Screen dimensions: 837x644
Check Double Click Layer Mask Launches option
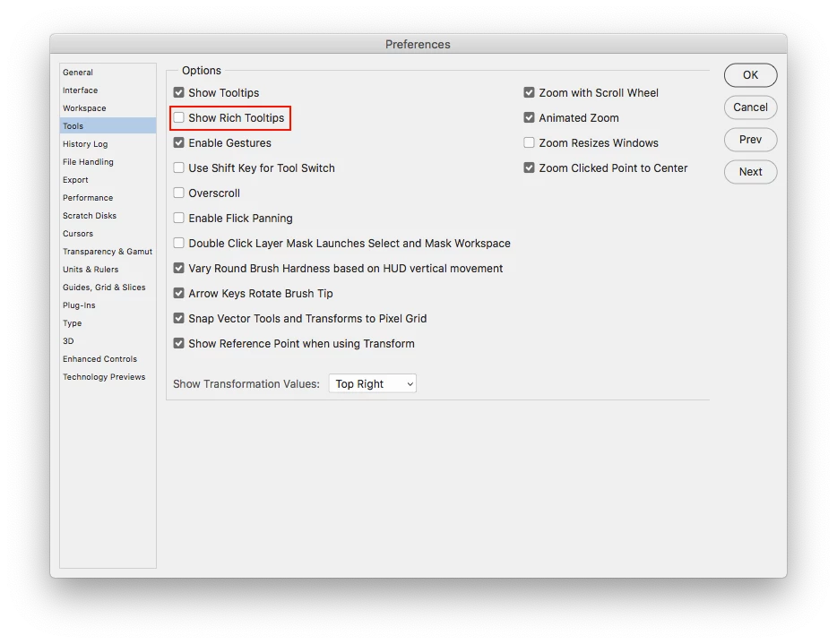pos(179,244)
